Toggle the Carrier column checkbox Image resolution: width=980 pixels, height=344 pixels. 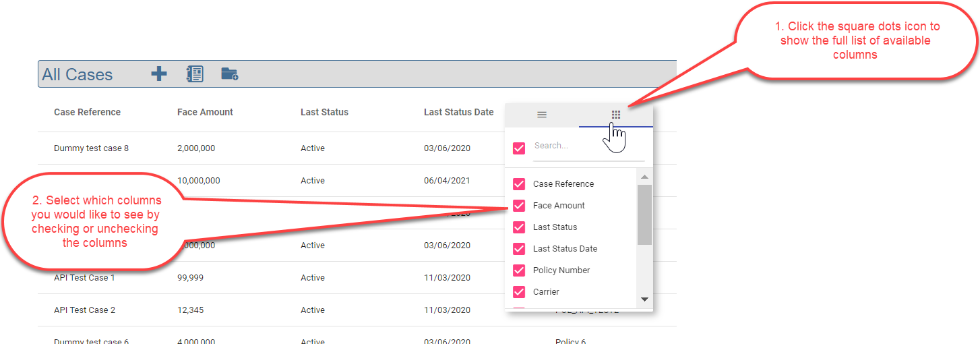pos(519,292)
